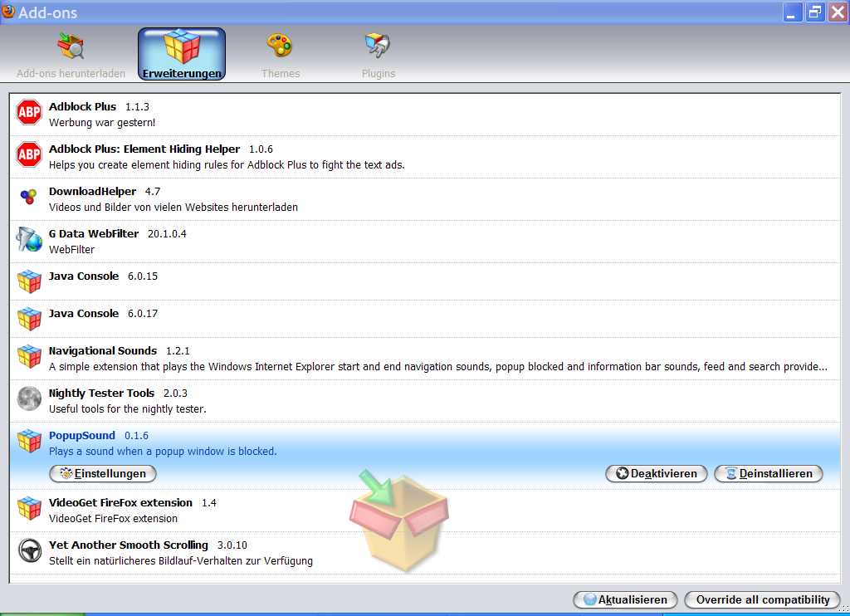Select the Navigational Sounds title

[102, 351]
